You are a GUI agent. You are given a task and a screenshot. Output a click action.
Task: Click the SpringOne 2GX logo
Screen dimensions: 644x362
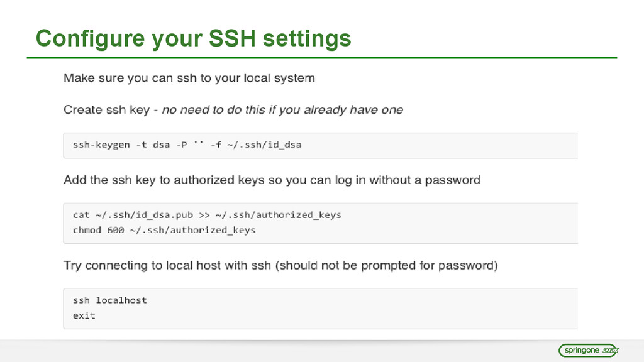(589, 350)
